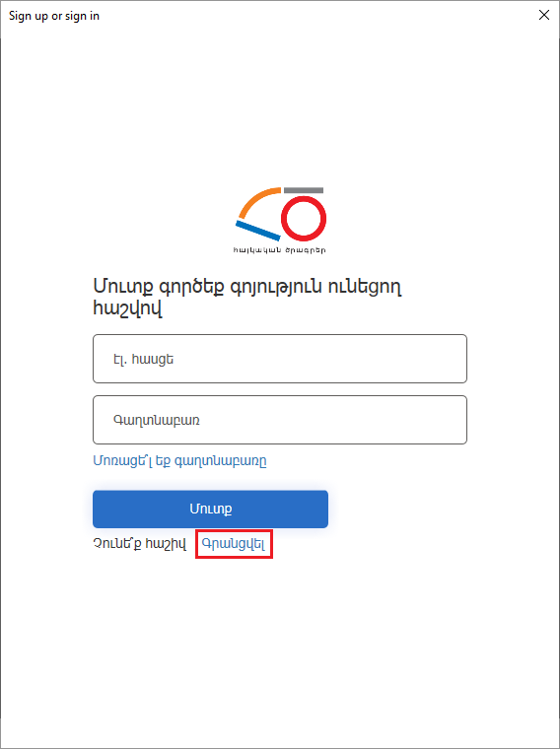Viewport: 560px width, 749px height.
Task: Click the blue bar in the logo
Action: click(x=258, y=231)
